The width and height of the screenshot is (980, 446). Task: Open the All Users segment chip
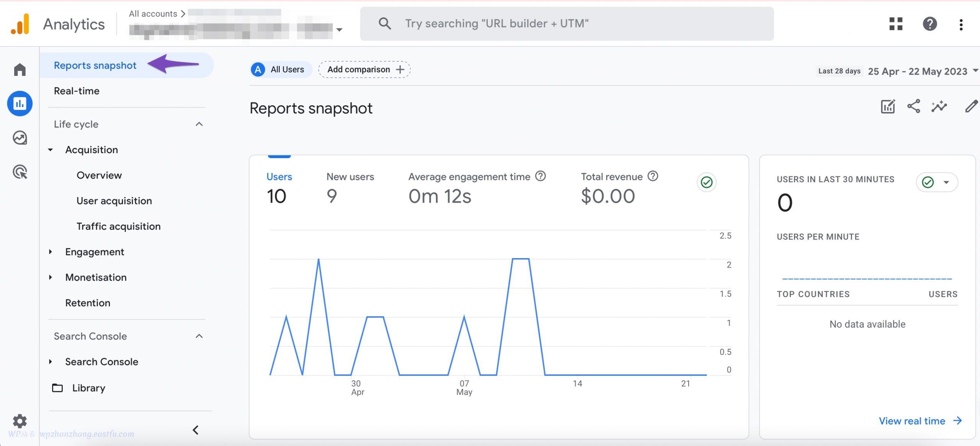(281, 69)
